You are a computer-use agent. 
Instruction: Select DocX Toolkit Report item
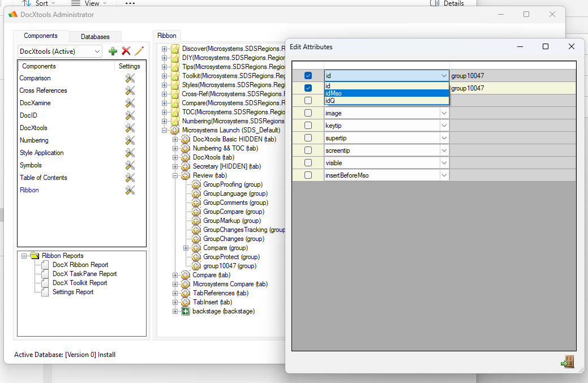coord(79,283)
